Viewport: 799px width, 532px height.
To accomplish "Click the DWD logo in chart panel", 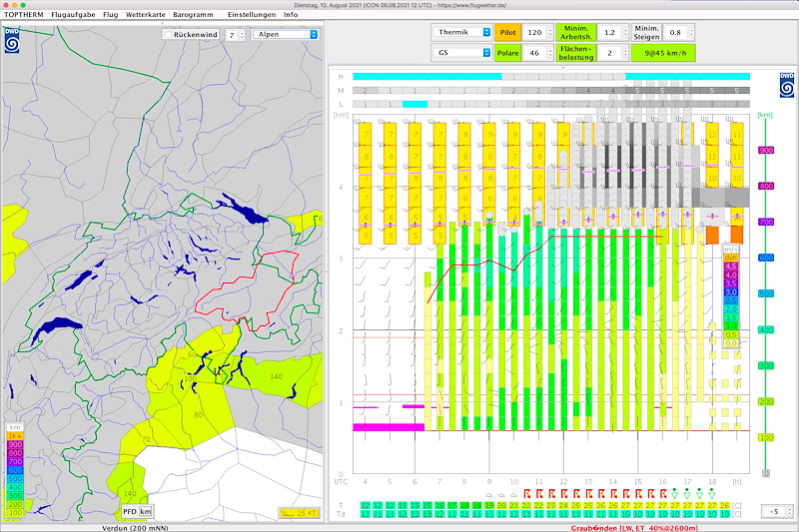I will [x=786, y=85].
